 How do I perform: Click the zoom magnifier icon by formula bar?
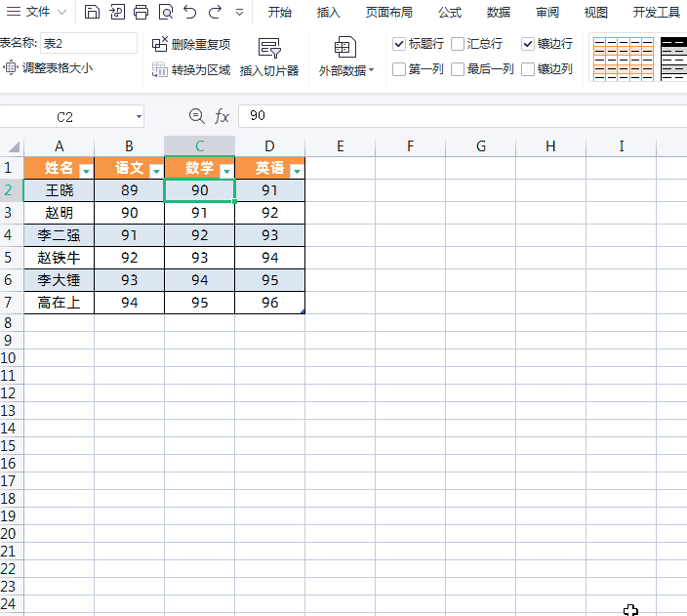197,116
